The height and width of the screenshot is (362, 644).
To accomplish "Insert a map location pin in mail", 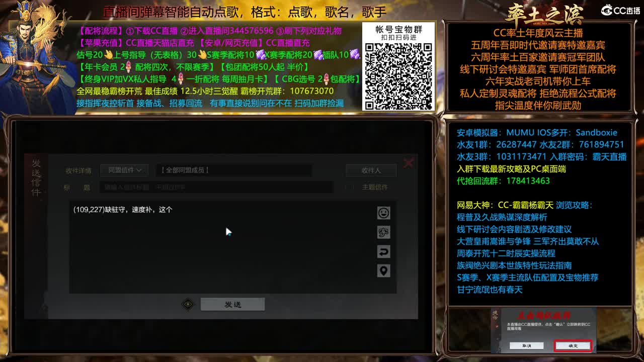I will pos(383,271).
